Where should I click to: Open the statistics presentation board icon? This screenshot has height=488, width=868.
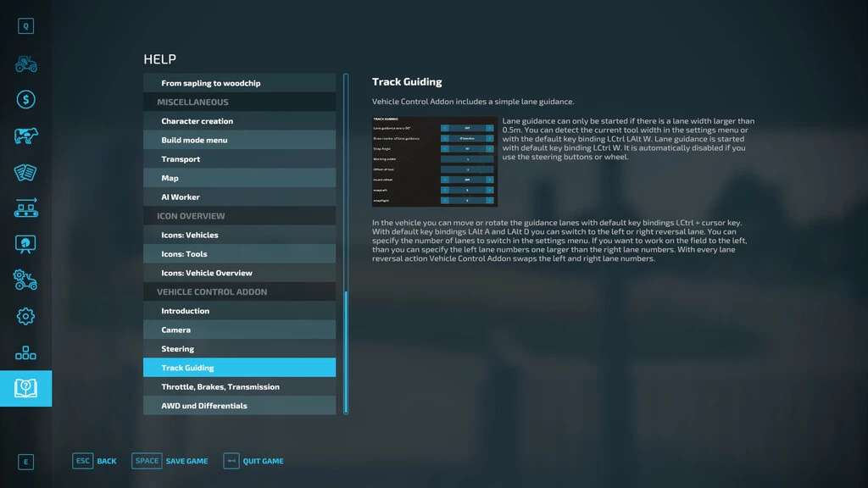25,244
